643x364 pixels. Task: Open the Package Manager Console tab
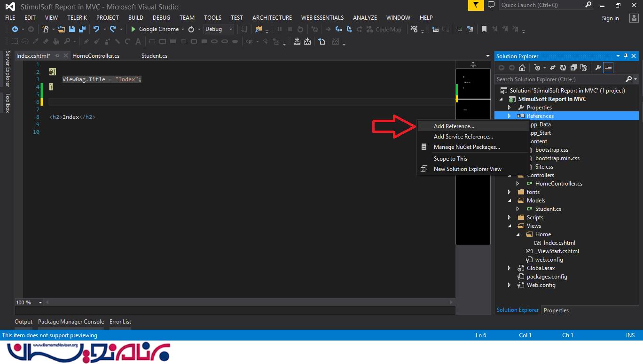point(71,322)
